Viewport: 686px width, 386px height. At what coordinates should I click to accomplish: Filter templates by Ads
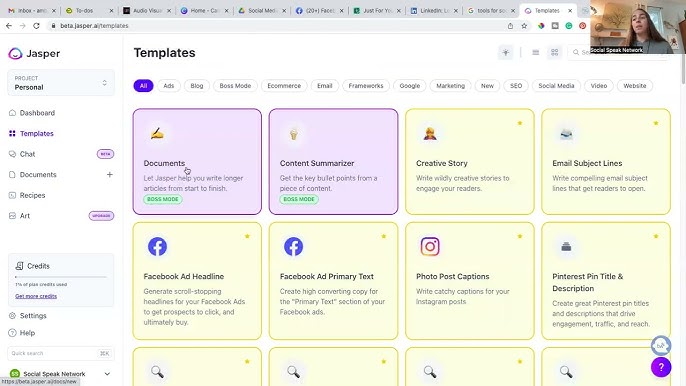click(x=169, y=86)
